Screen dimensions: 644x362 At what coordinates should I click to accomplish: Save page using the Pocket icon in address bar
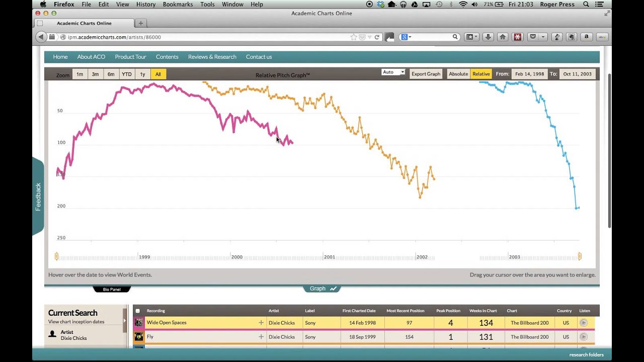pos(362,37)
